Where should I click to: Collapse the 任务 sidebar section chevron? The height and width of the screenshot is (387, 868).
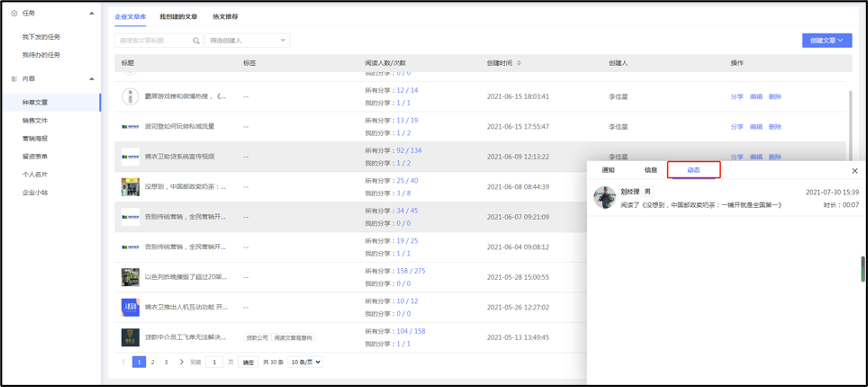click(91, 13)
